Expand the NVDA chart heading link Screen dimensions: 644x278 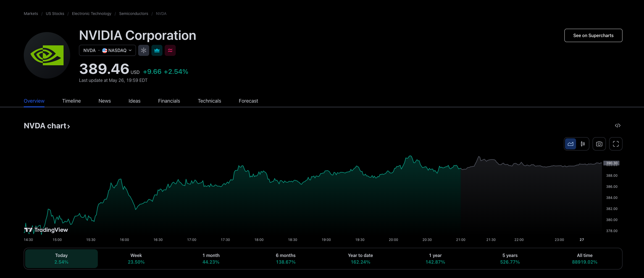47,126
